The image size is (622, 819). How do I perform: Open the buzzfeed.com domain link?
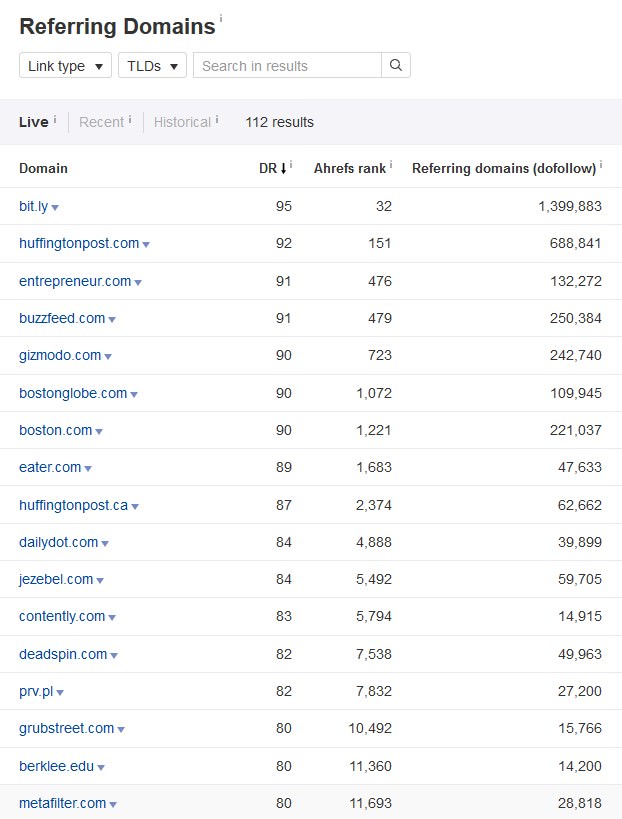[x=62, y=318]
